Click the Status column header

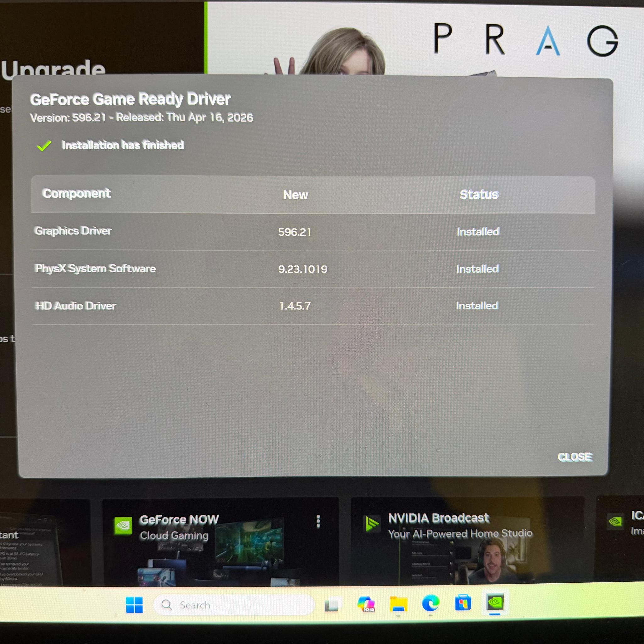[x=479, y=194]
